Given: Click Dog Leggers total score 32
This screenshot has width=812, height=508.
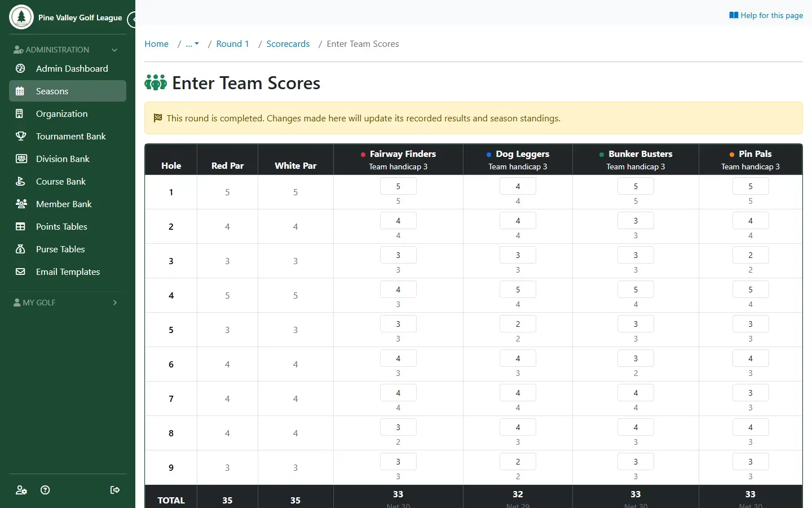Looking at the screenshot, I should click(x=518, y=494).
